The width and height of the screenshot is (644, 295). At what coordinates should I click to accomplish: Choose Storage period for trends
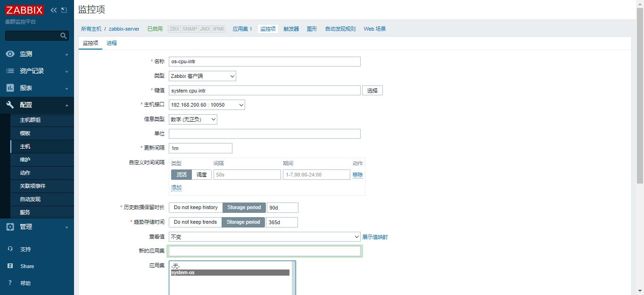click(243, 222)
